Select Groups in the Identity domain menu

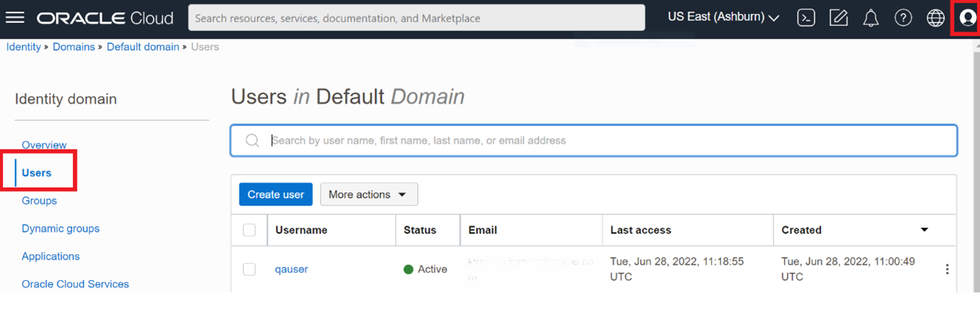39,200
